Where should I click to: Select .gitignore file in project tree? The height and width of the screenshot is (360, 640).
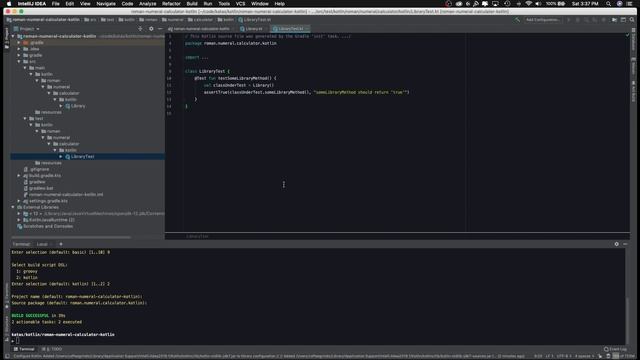36,169
